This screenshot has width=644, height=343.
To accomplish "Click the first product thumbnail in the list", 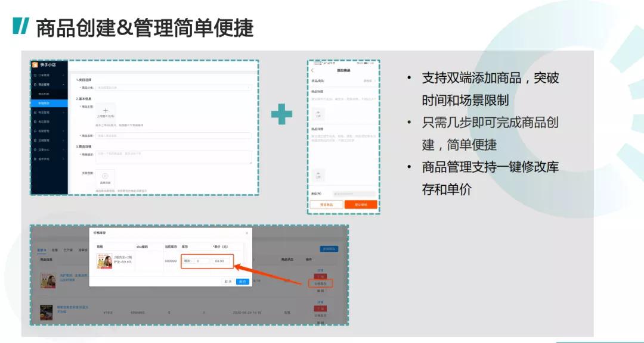I will click(x=47, y=280).
